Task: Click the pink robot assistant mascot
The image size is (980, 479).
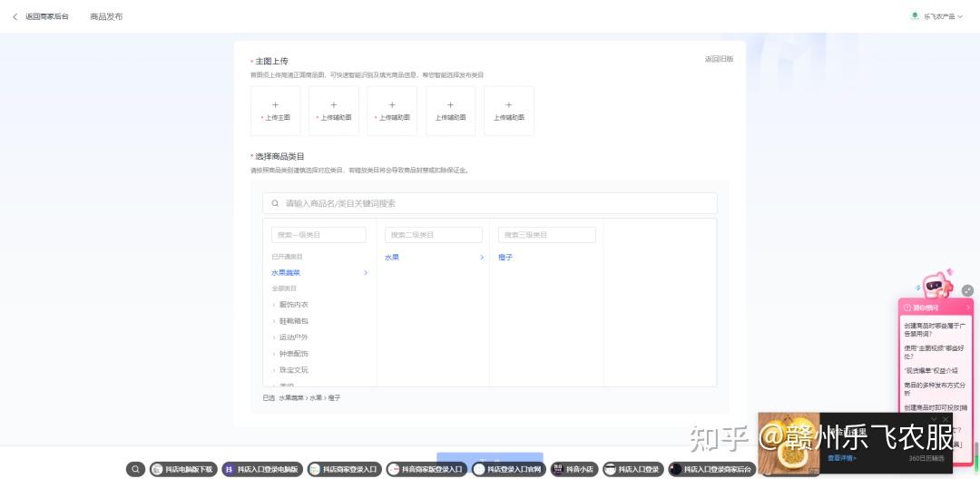Action: click(x=937, y=284)
